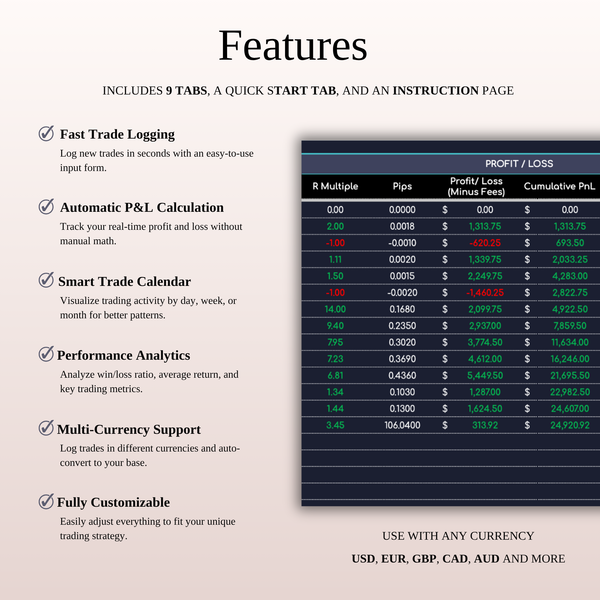
Task: Select Pips cell 0.3020
Action: [402, 342]
